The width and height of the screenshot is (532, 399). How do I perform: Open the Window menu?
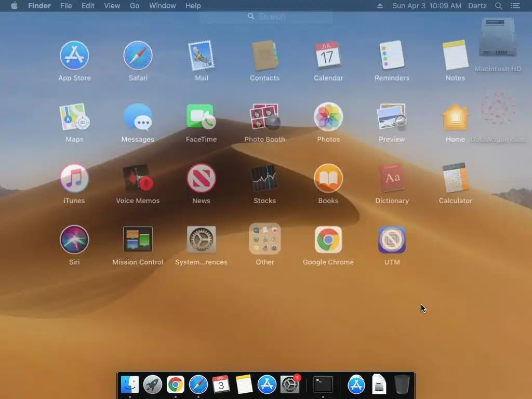tap(163, 6)
